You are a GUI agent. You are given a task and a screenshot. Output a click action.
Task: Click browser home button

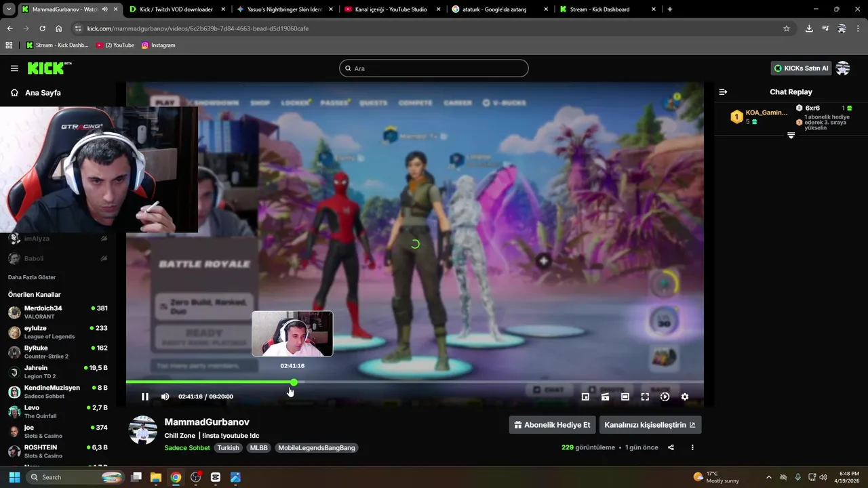click(x=59, y=28)
